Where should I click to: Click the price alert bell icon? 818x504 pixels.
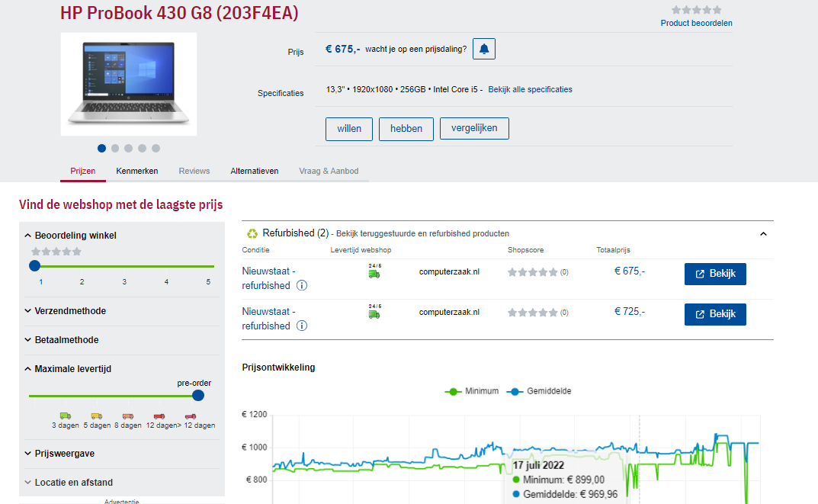click(483, 49)
